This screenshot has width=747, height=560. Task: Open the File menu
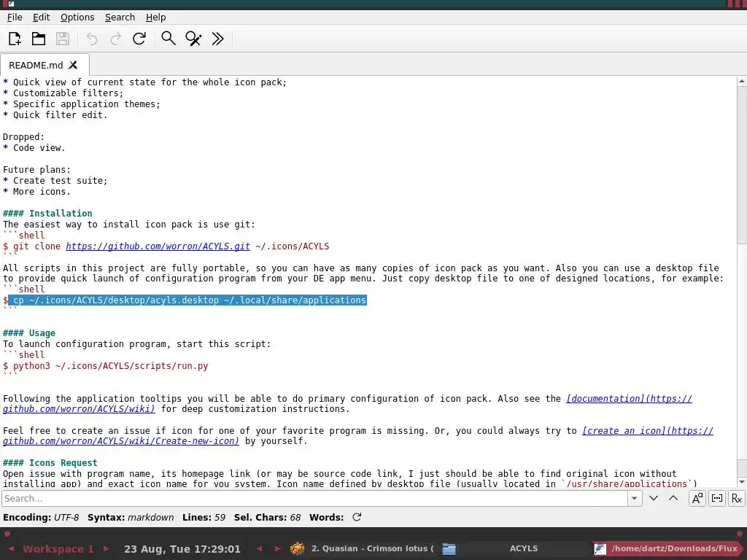click(x=15, y=17)
